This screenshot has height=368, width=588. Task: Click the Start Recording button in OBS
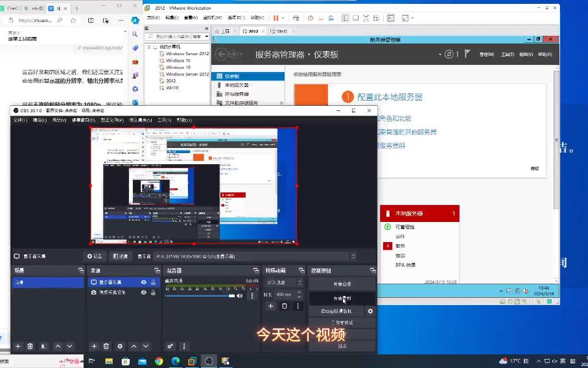[342, 299]
